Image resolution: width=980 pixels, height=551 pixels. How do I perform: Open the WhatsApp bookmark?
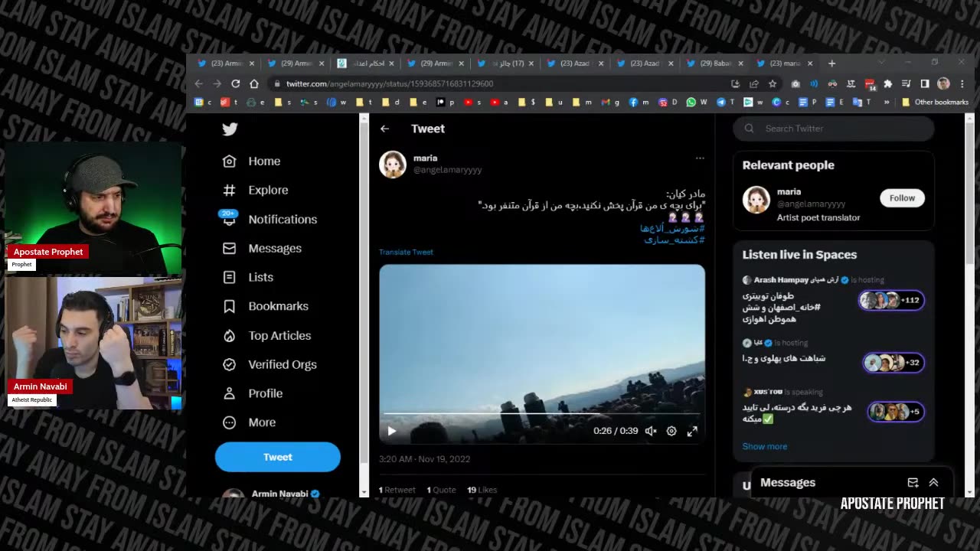[x=697, y=102]
